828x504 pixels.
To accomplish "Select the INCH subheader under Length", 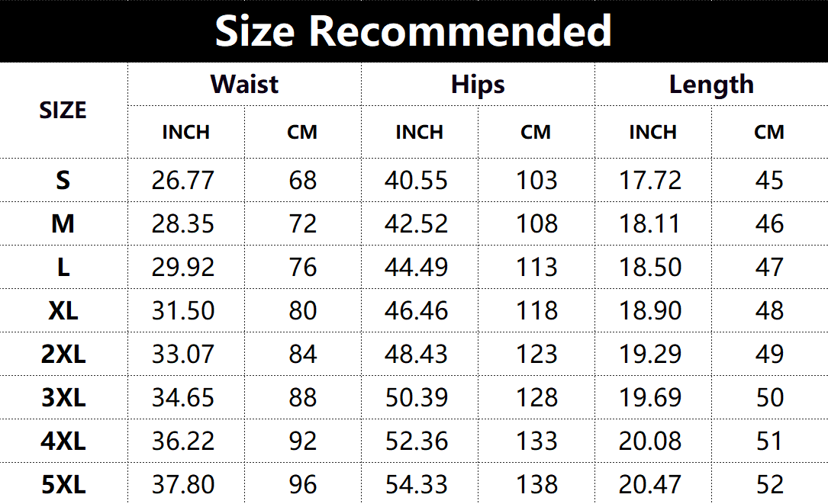I will pos(652,132).
